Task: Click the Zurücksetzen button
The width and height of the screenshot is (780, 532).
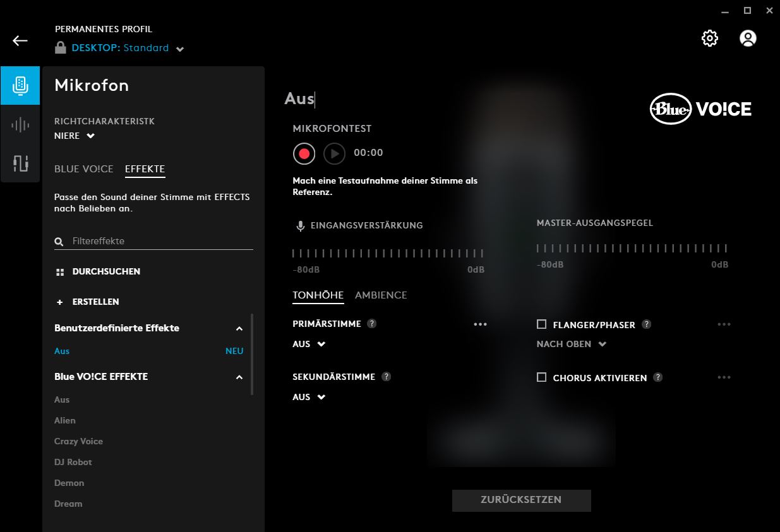Action: (x=521, y=500)
